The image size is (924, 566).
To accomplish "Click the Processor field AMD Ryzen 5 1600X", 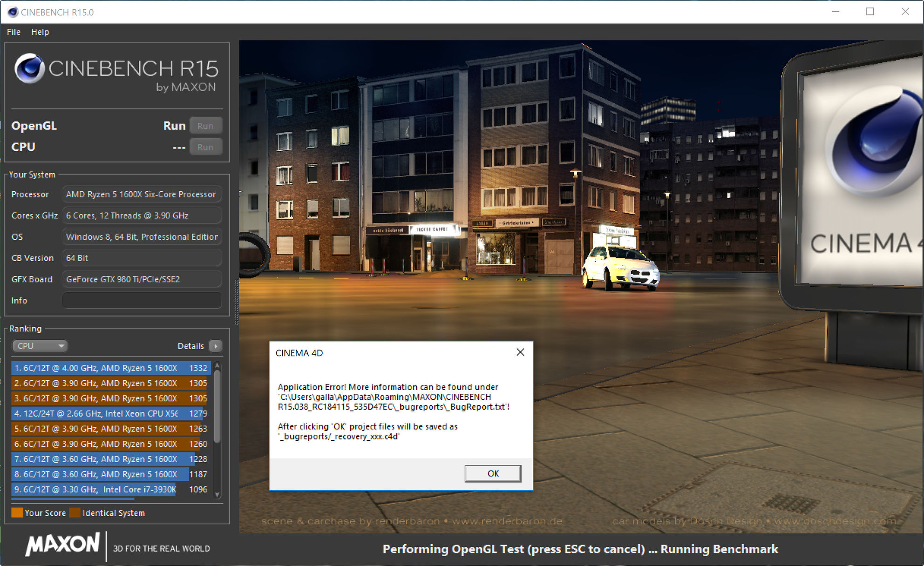I will pyautogui.click(x=142, y=194).
